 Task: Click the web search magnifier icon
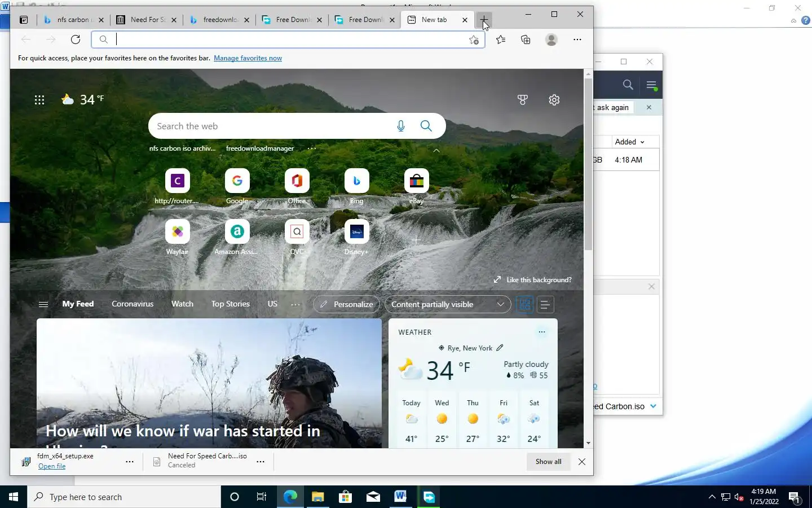click(x=426, y=126)
